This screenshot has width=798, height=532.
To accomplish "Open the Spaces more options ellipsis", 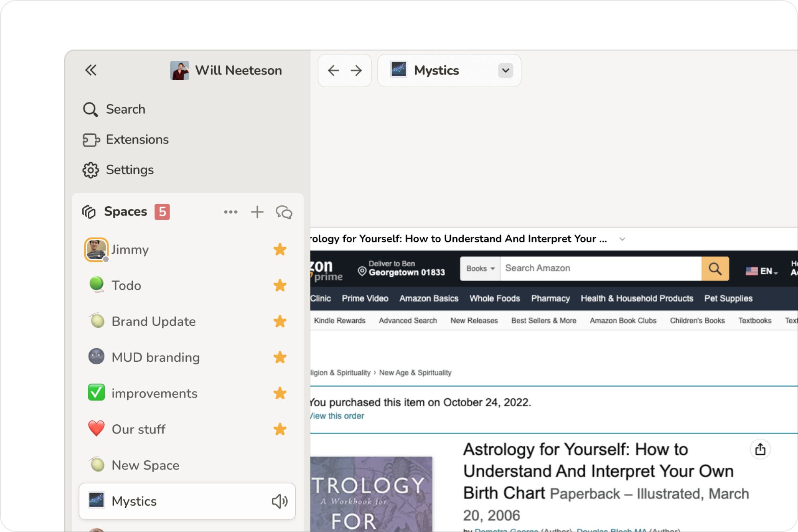I will pyautogui.click(x=231, y=212).
